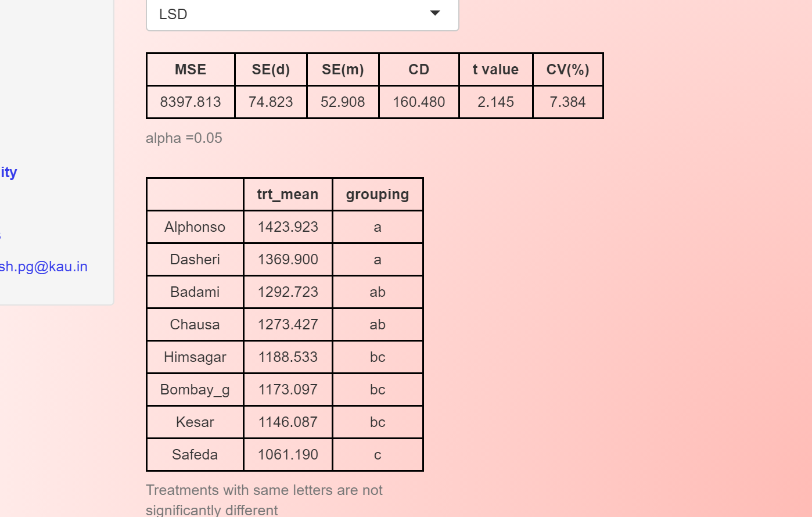The width and height of the screenshot is (812, 517).
Task: Click the trt_mean column header
Action: tap(288, 195)
